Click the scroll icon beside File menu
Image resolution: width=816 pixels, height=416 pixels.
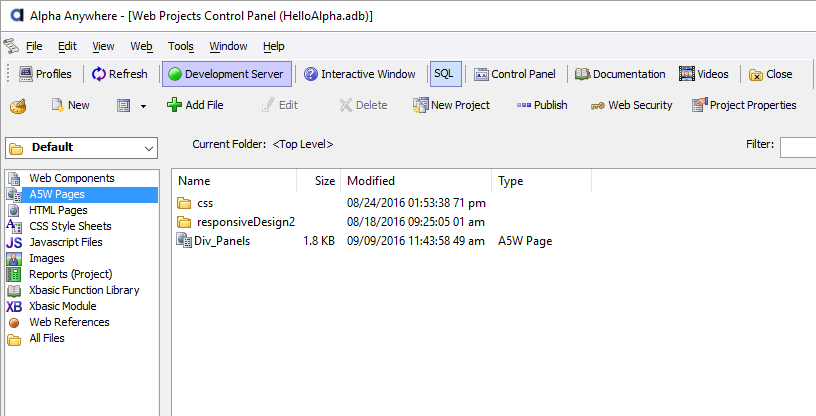point(11,46)
